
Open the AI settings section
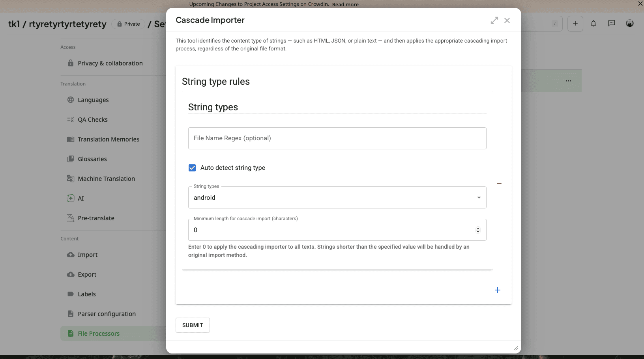point(80,198)
